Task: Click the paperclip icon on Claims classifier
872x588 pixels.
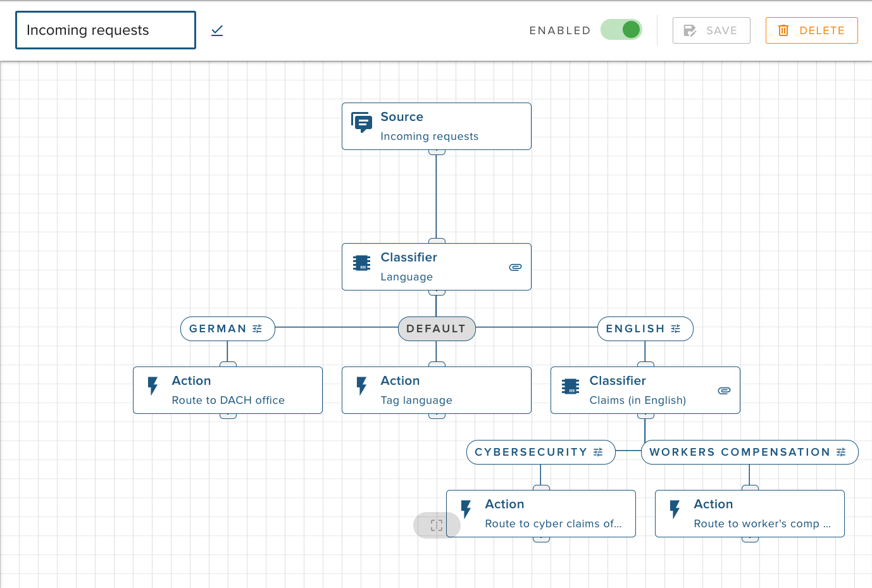Action: point(724,391)
